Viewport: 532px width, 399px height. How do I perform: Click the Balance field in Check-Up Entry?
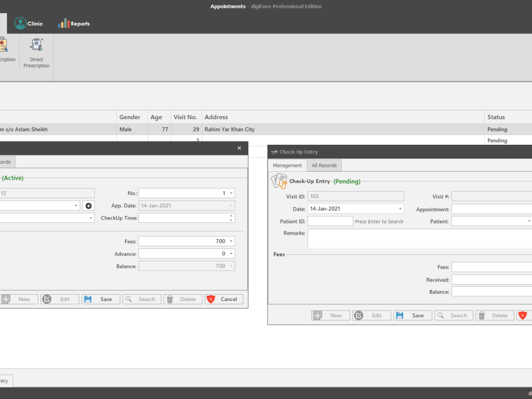[x=492, y=292]
